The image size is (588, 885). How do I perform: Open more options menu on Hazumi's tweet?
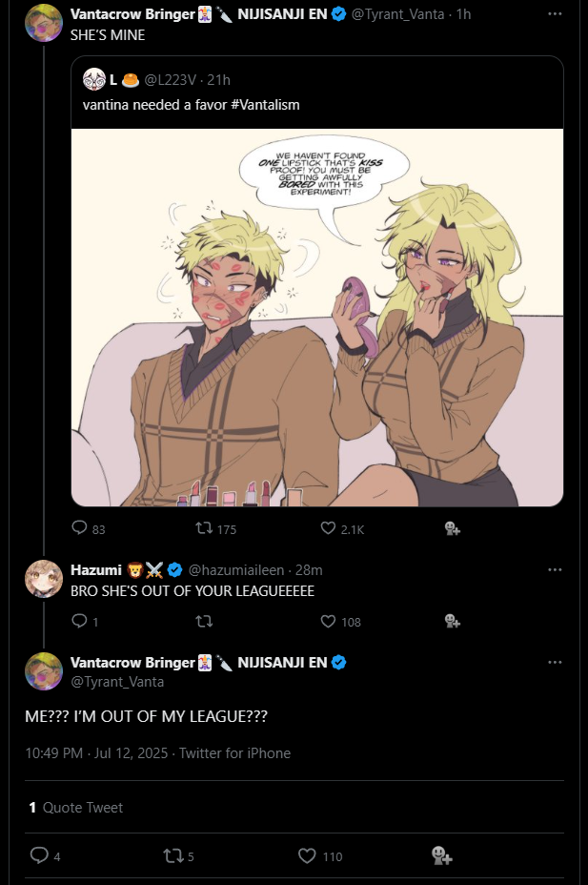tap(555, 569)
